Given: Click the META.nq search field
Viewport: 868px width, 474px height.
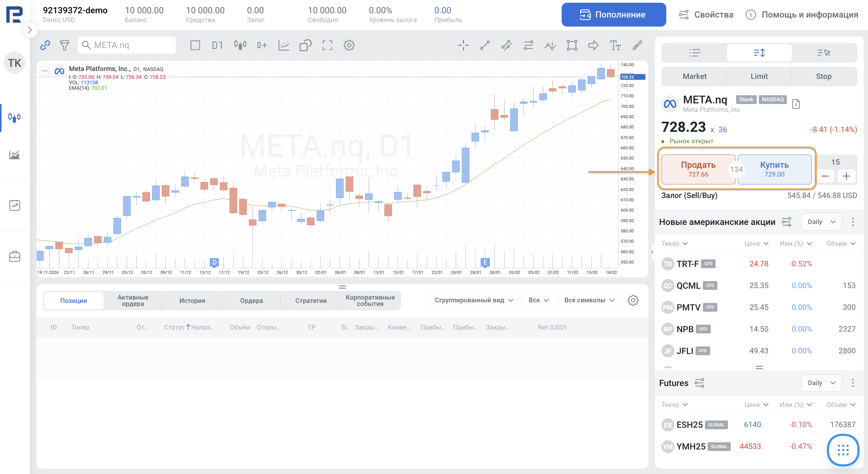Looking at the screenshot, I should [x=132, y=45].
